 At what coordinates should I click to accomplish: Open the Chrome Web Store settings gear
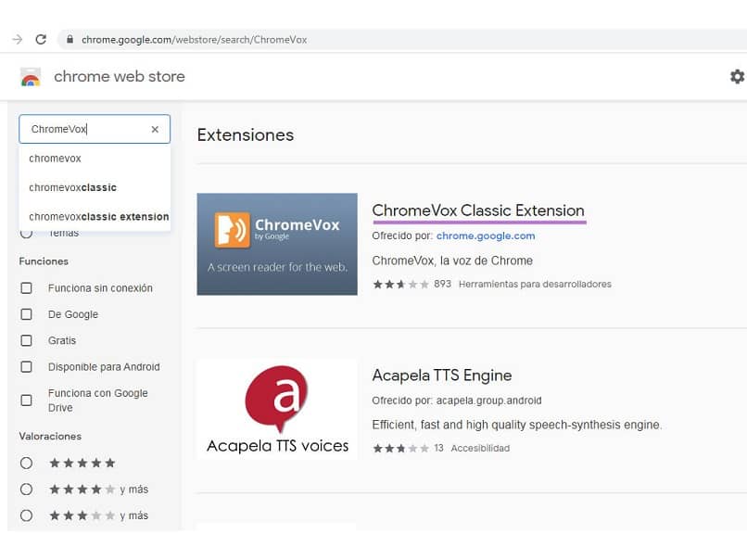tap(737, 76)
